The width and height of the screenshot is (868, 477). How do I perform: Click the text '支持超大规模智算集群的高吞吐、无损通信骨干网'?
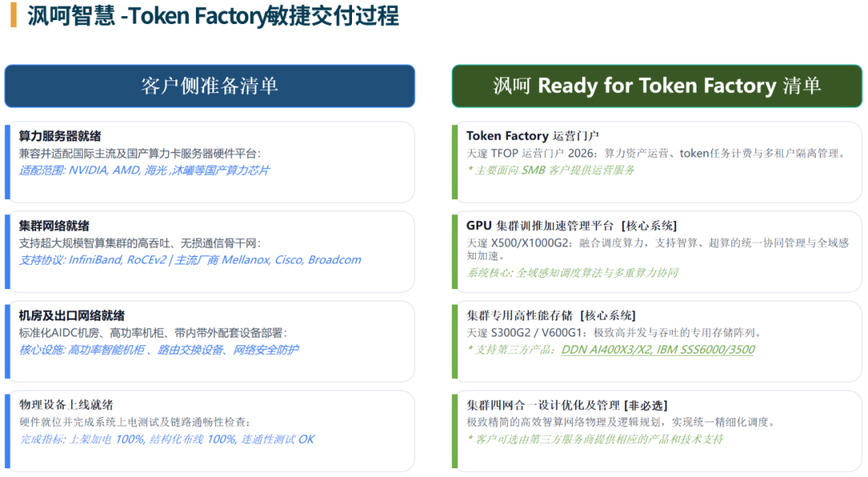(138, 243)
